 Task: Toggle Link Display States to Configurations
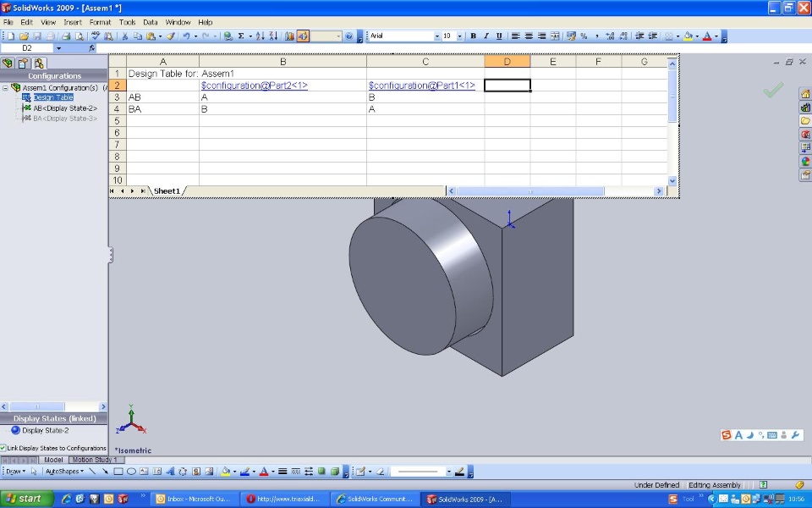point(3,448)
